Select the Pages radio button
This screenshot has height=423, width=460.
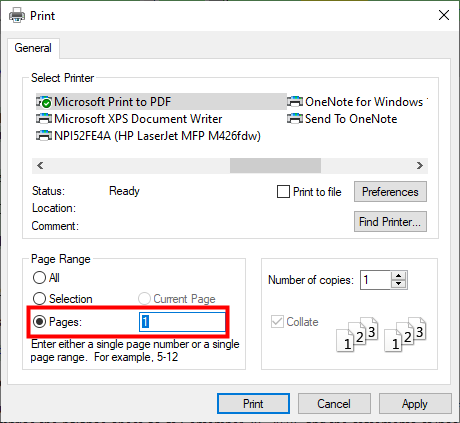pos(39,322)
